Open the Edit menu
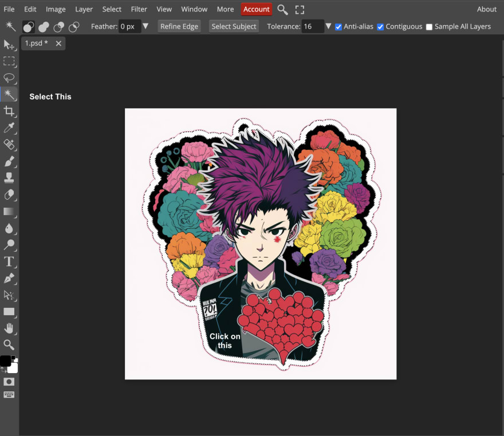 pos(30,9)
